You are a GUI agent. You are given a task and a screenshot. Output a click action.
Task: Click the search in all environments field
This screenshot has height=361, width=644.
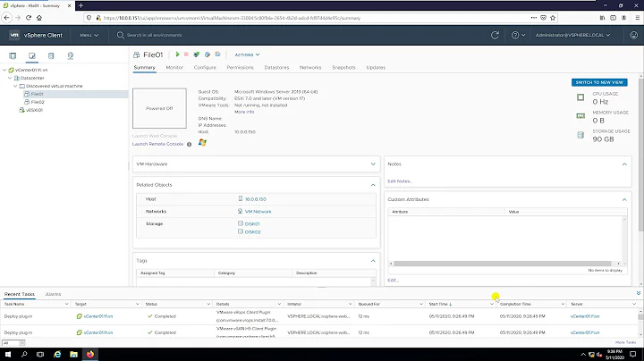click(154, 35)
